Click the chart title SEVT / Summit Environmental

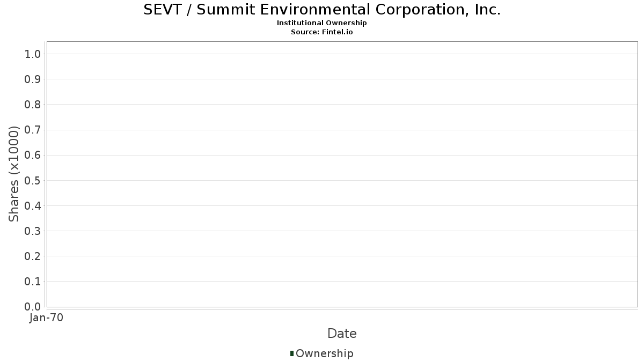click(x=322, y=10)
